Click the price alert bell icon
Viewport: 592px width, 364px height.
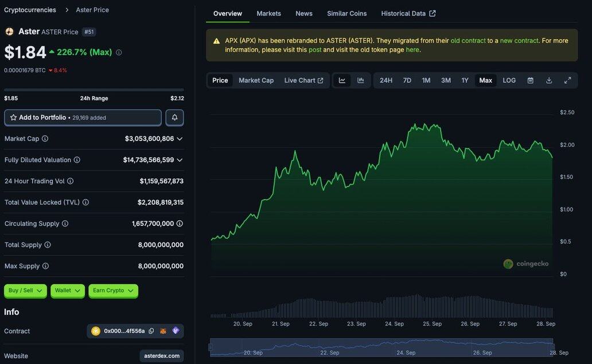(x=174, y=118)
